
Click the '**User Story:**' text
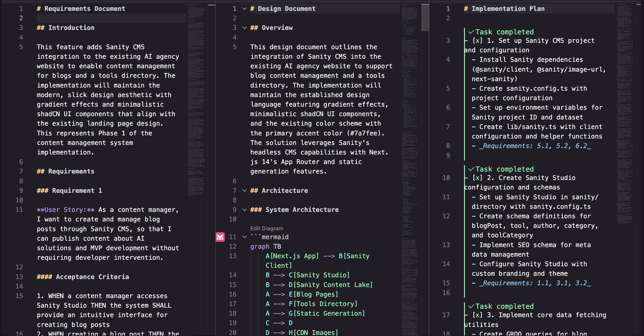click(x=66, y=210)
